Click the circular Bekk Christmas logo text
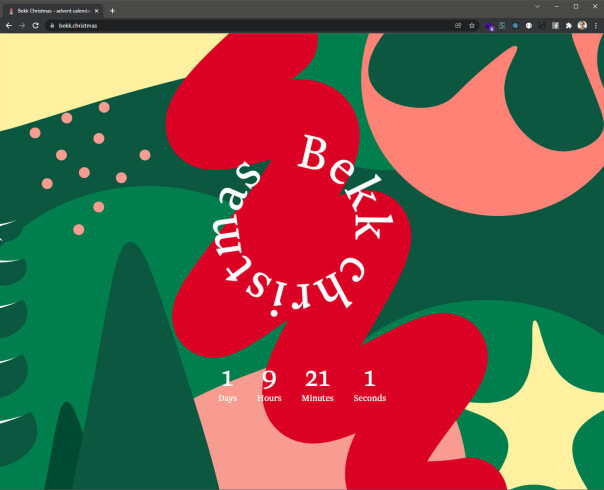 304,226
